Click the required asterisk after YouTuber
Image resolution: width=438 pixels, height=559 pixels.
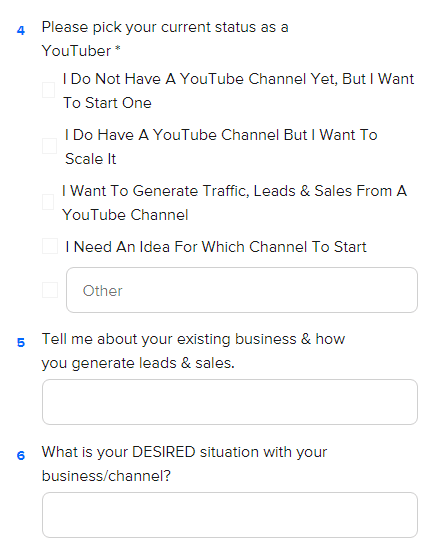click(x=118, y=49)
